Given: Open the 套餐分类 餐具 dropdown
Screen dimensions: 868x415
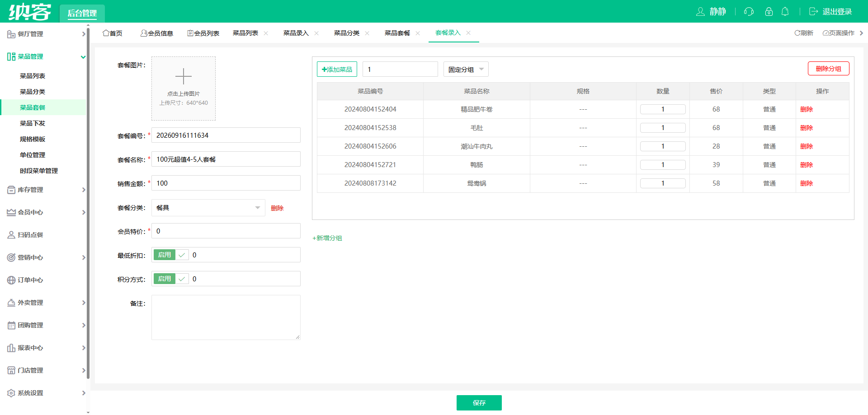Looking at the screenshot, I should click(x=208, y=208).
